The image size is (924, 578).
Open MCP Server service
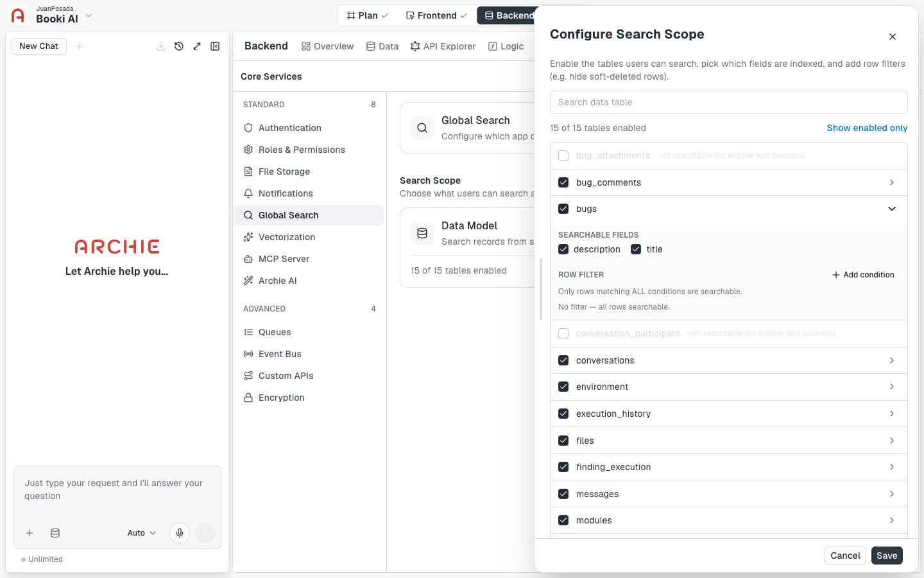click(309, 259)
